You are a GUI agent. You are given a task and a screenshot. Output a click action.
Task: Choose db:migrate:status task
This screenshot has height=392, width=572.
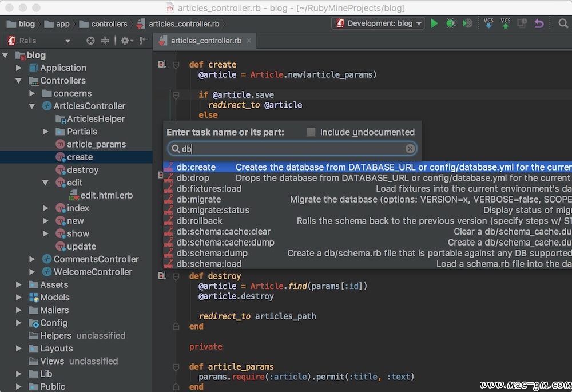367,210
